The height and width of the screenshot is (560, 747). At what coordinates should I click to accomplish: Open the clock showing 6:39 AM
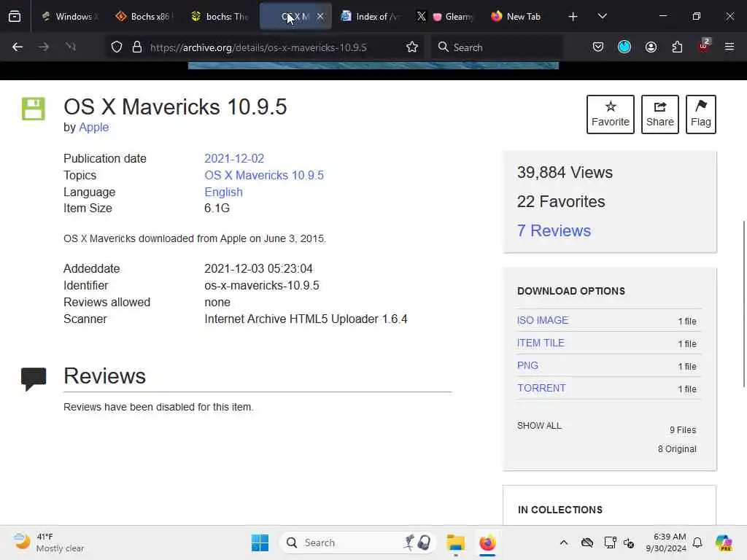(666, 542)
